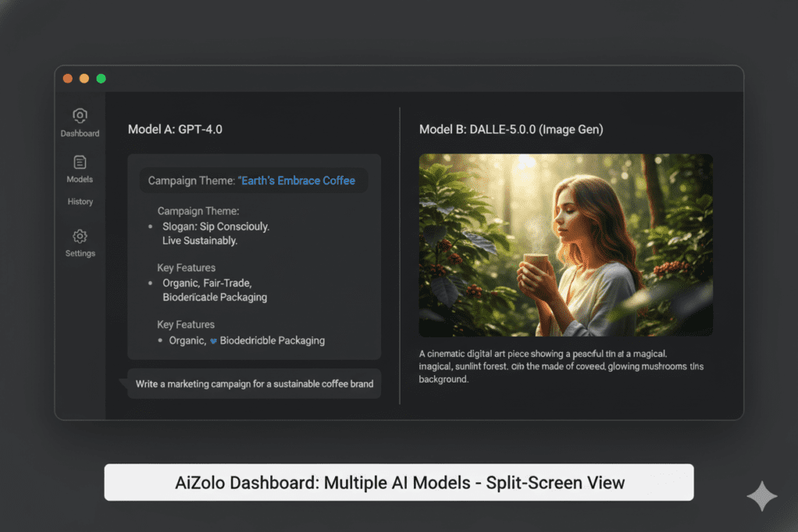
Task: Click the "Model A: GPT-4.0" heading
Action: point(175,129)
